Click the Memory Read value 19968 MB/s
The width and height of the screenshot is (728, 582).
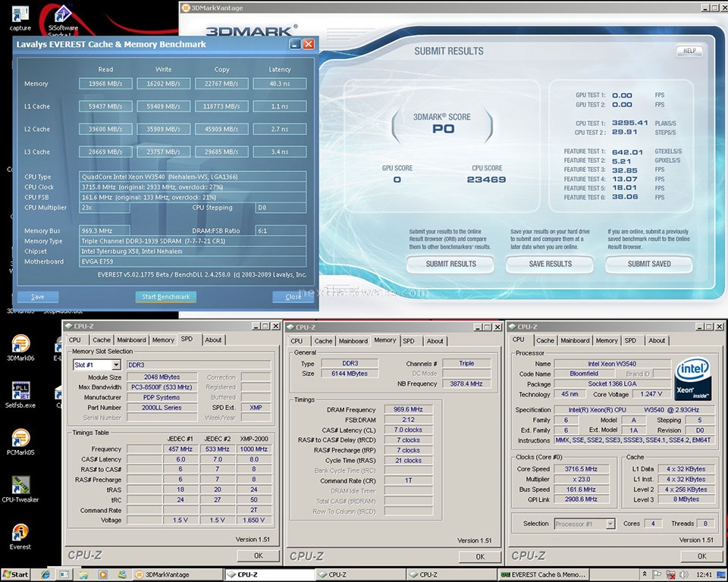pyautogui.click(x=105, y=83)
